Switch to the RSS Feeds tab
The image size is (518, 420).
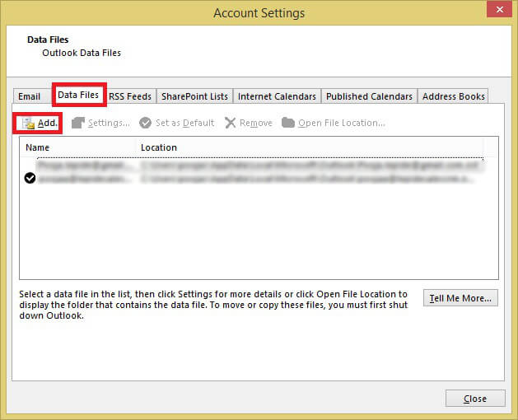coord(130,96)
